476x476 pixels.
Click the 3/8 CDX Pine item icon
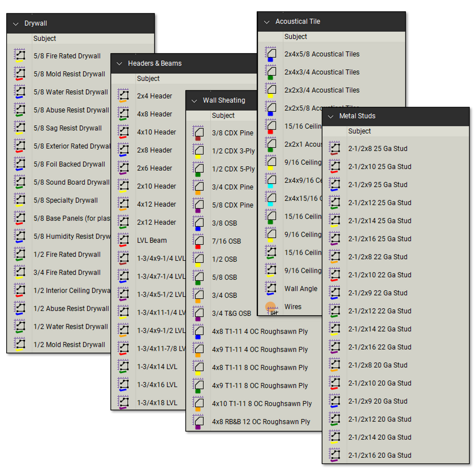click(198, 132)
